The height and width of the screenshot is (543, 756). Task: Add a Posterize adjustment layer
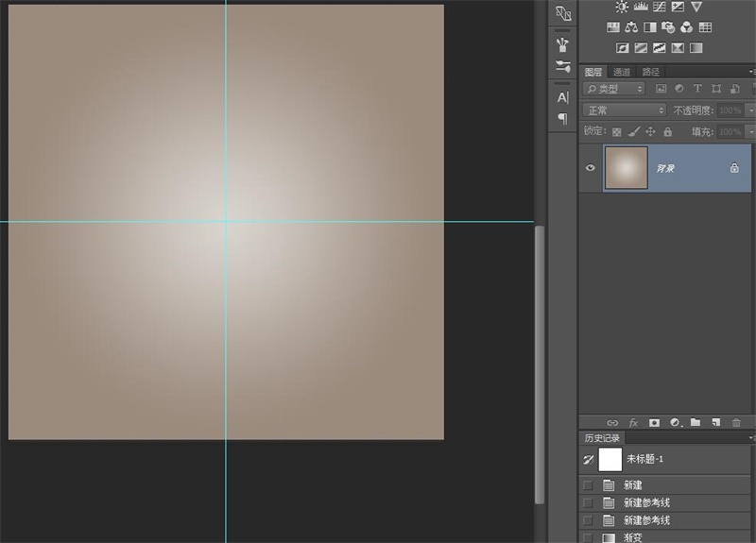pyautogui.click(x=641, y=48)
